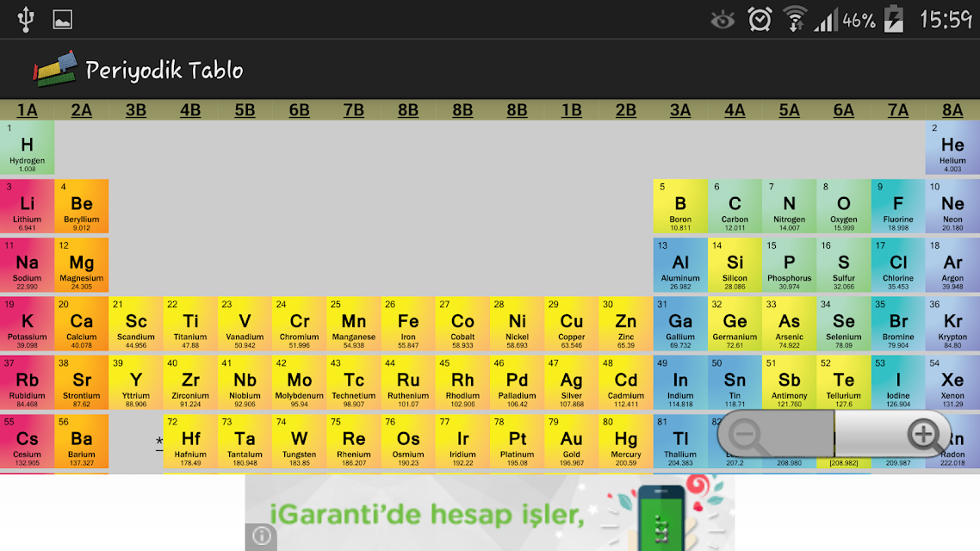Screen dimensions: 980x551
Task: Open the Gold (Au) element tile
Action: coord(571,442)
